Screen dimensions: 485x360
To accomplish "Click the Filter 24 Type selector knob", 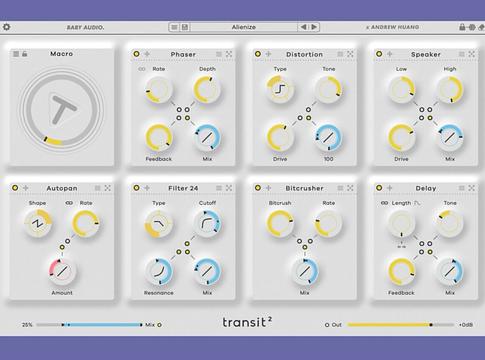I will coord(159,223).
